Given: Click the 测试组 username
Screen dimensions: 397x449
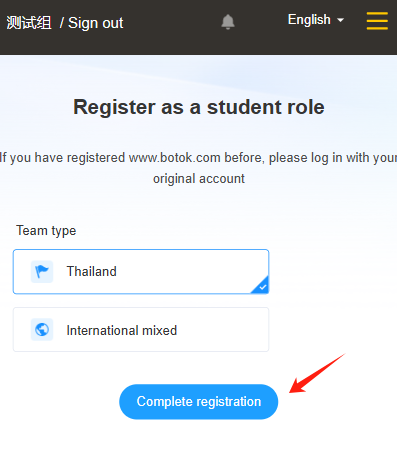Looking at the screenshot, I should [x=29, y=23].
